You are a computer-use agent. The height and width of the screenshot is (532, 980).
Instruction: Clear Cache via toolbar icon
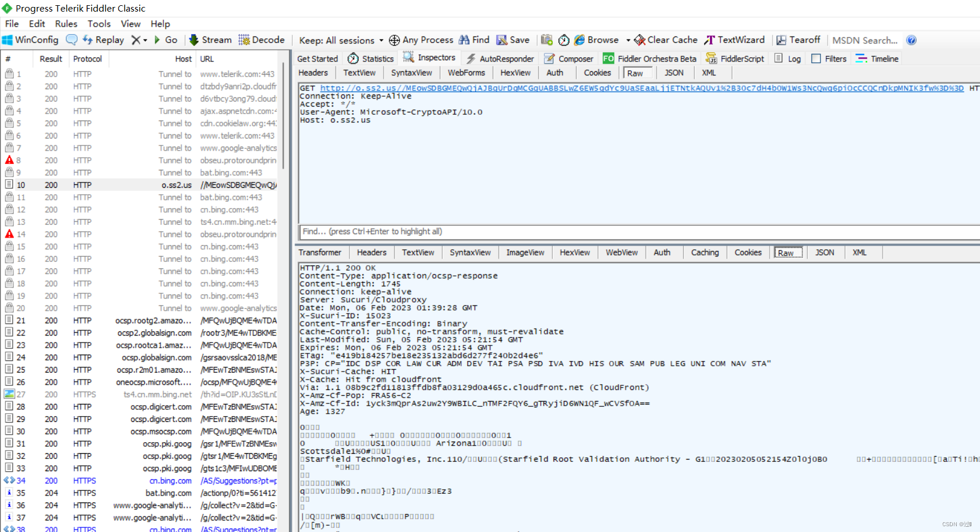(666, 40)
